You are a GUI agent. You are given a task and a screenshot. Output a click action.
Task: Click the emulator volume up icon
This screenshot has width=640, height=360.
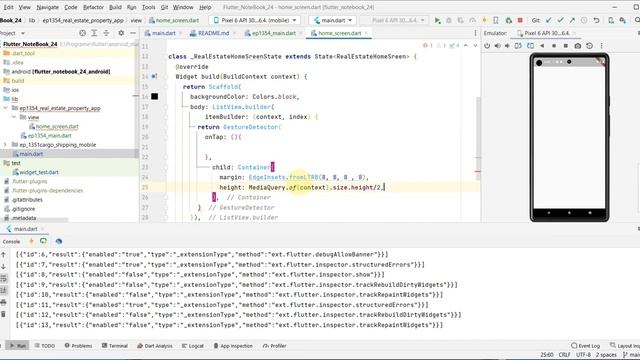tap(497, 46)
